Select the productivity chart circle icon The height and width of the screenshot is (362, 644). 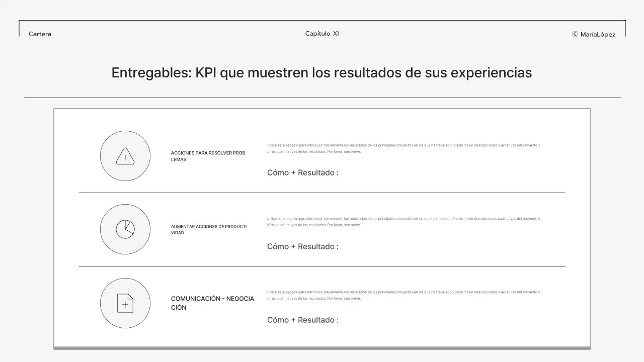pos(125,229)
